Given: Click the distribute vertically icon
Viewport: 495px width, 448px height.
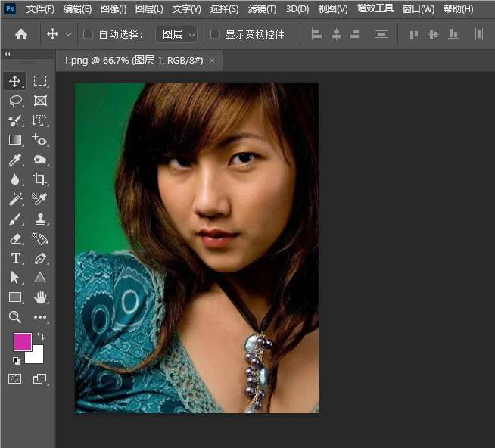Looking at the screenshot, I should [x=381, y=34].
